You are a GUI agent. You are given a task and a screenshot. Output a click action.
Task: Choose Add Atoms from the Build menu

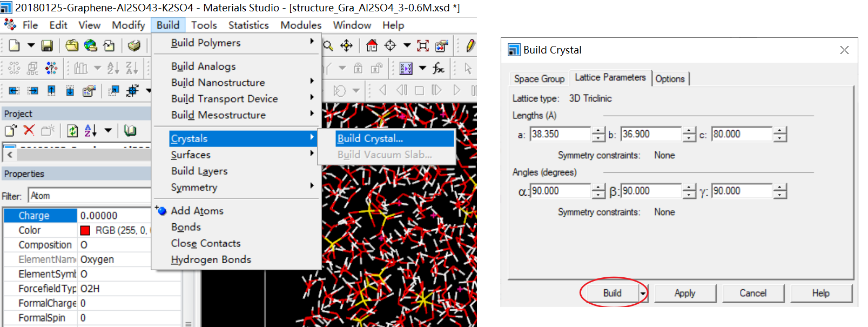point(197,211)
